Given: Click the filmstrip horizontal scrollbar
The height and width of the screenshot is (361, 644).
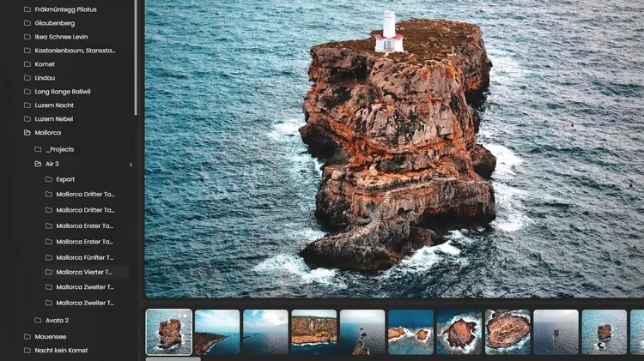Looking at the screenshot, I should point(173,358).
